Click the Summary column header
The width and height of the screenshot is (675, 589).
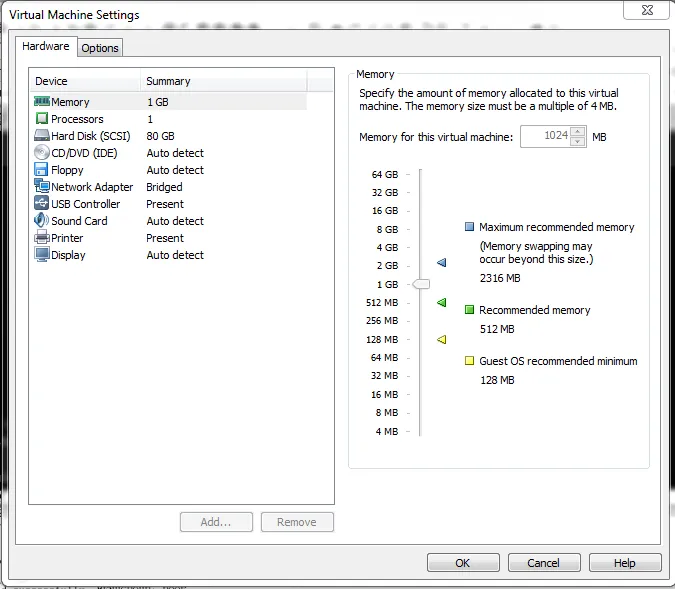pyautogui.click(x=224, y=81)
